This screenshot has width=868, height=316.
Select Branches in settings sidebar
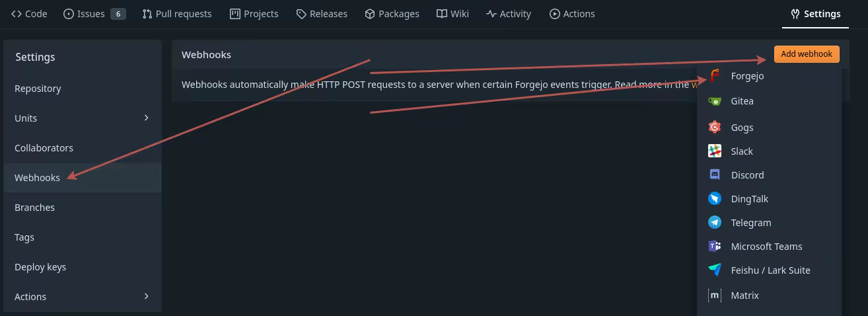(x=34, y=208)
